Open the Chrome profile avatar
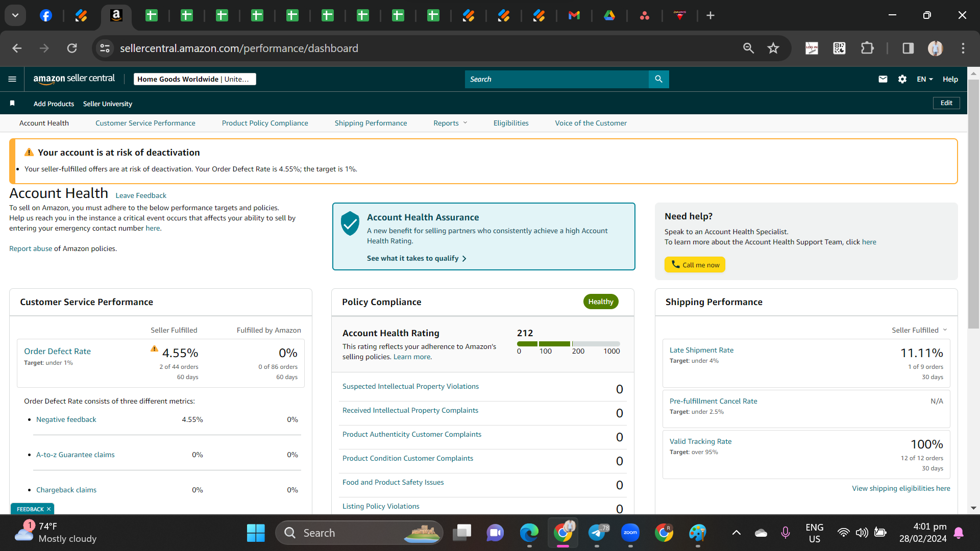Screen dimensions: 980x551 935,48
